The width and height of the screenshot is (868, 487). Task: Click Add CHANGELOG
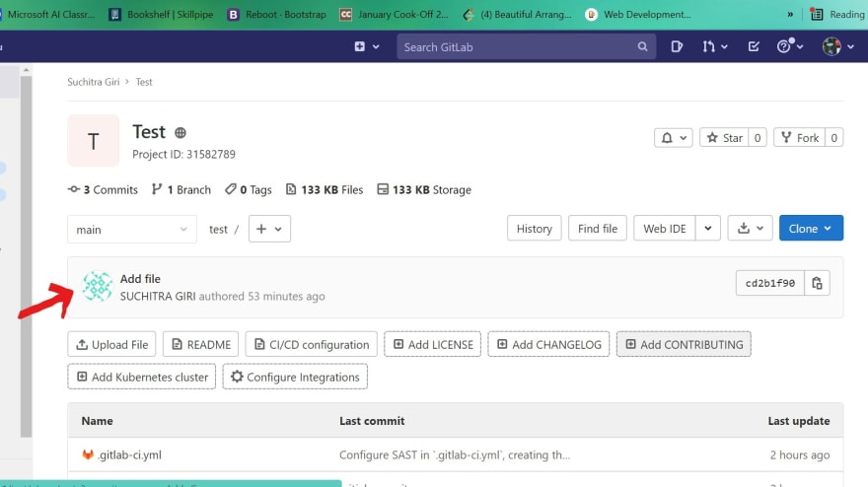click(x=548, y=344)
